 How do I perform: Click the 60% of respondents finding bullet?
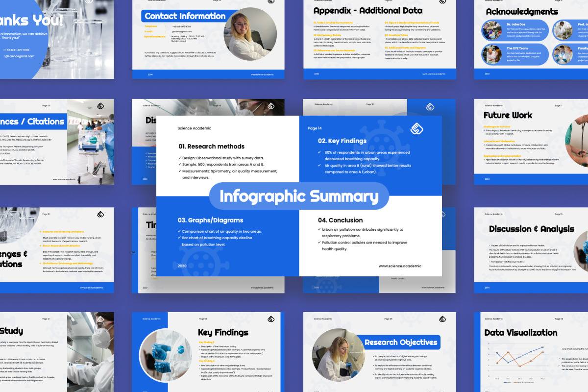pos(364,155)
